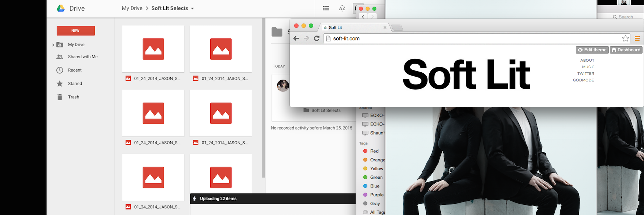The height and width of the screenshot is (215, 644).
Task: Select the Shaun shared computer in Finder
Action: [373, 133]
